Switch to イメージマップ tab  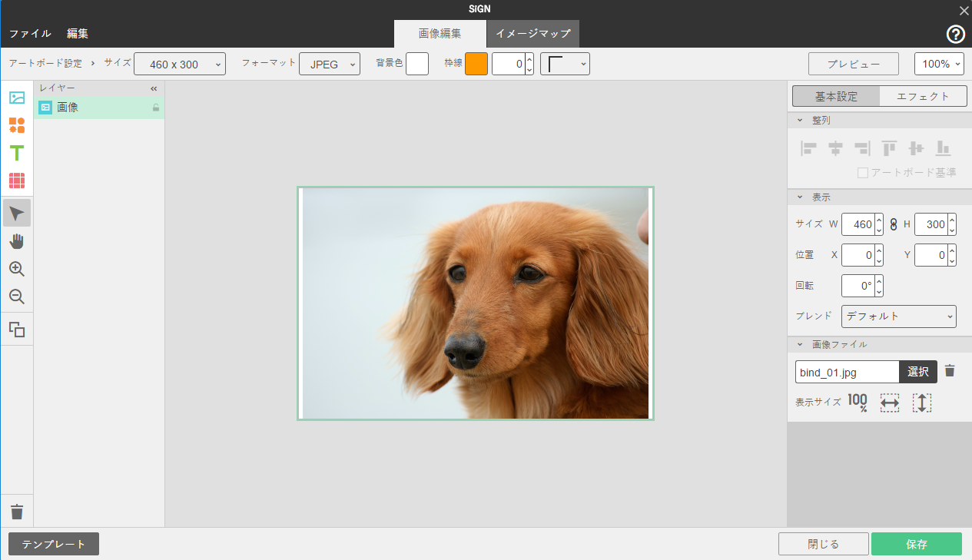(x=533, y=34)
